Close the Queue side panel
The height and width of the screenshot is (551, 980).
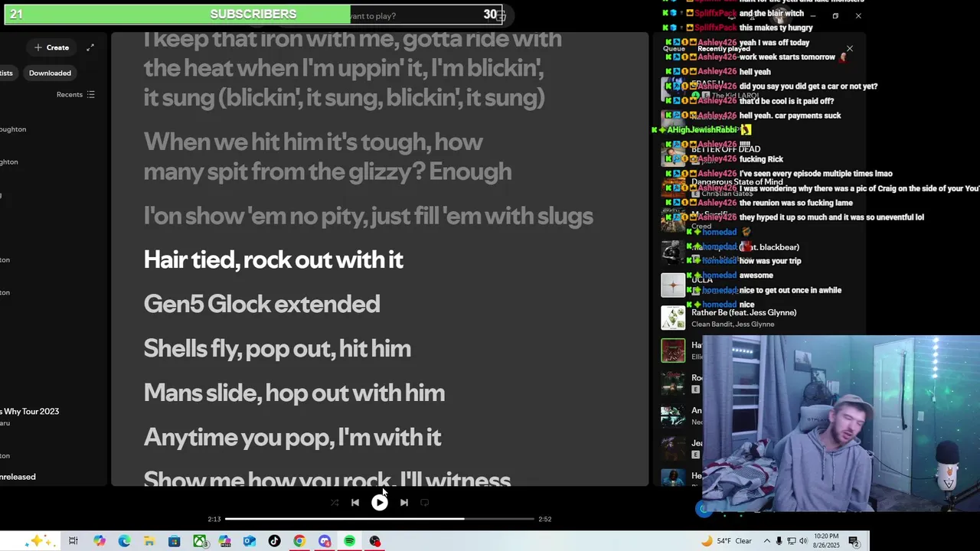(849, 48)
